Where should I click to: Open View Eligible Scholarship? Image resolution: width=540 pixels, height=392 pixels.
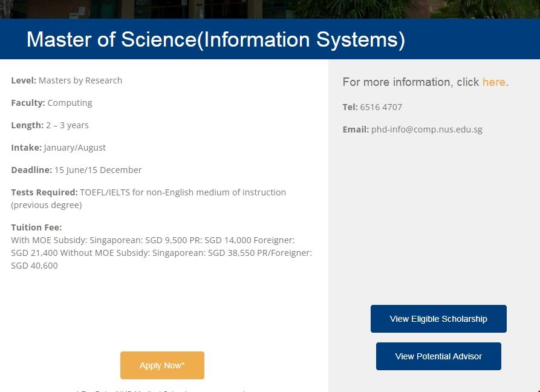point(438,319)
